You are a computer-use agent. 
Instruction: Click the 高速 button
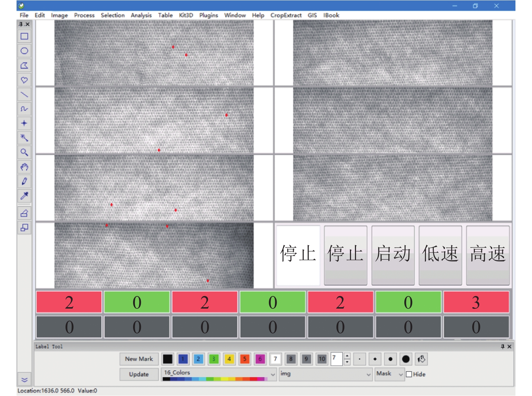pos(488,255)
